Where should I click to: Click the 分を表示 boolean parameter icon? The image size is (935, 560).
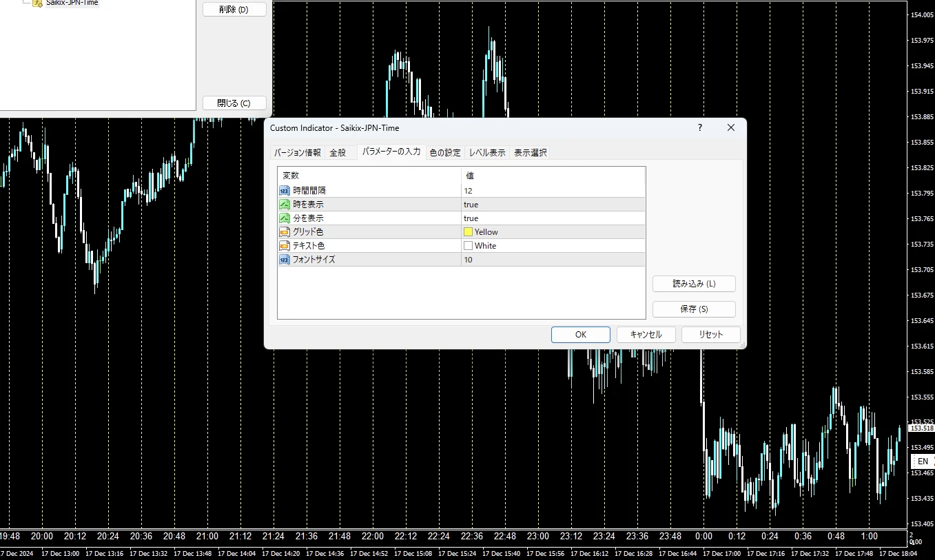(x=284, y=218)
